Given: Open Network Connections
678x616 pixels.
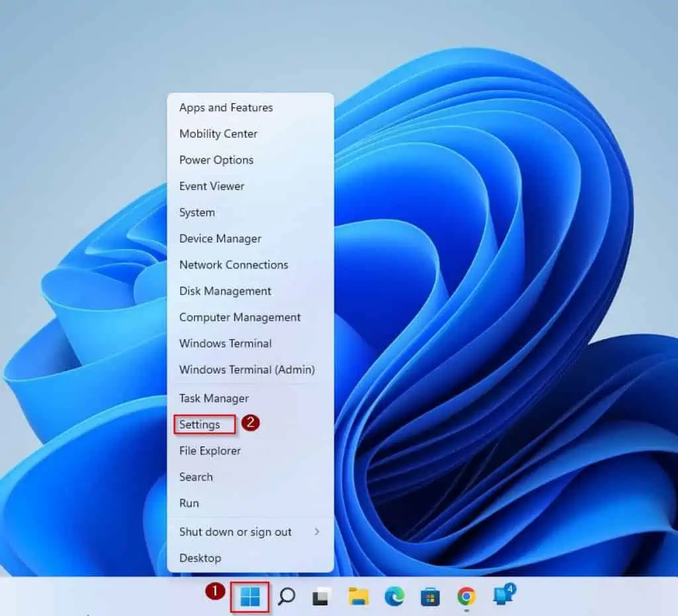Looking at the screenshot, I should coord(234,264).
